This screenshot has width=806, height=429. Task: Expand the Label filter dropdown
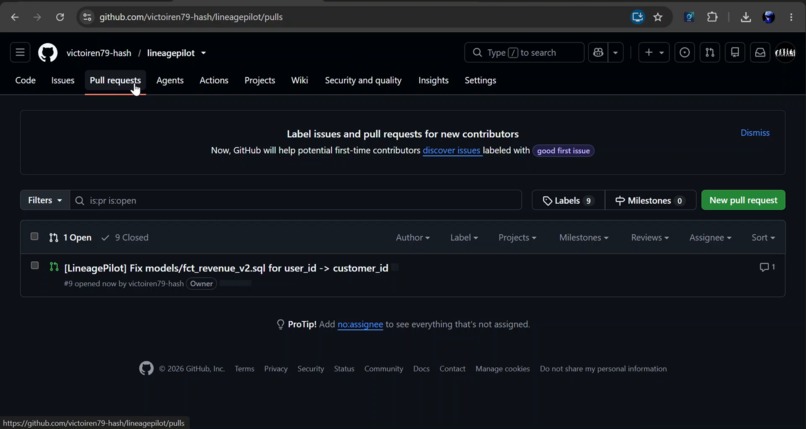click(464, 237)
